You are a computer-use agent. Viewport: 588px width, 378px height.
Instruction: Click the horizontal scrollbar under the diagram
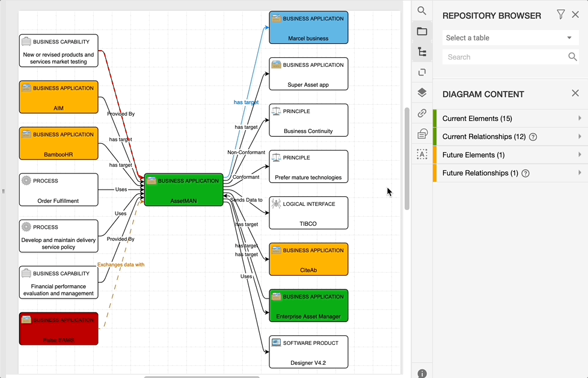coord(202,377)
